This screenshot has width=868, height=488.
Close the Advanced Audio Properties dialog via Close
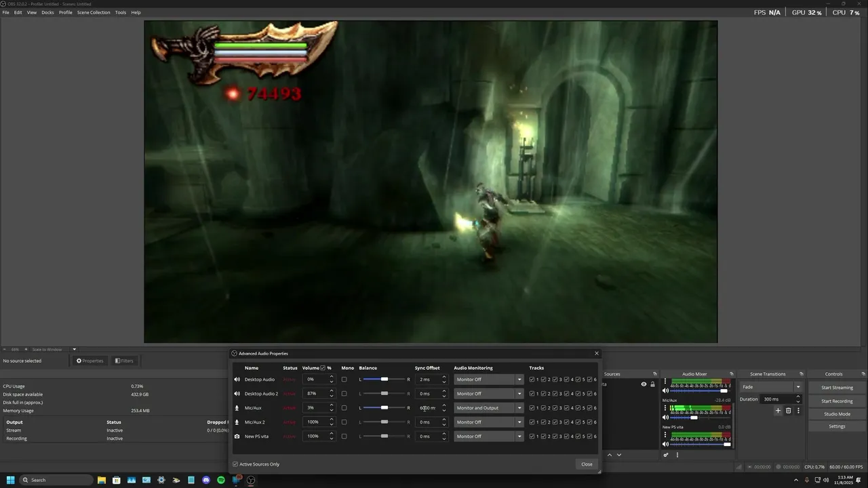click(587, 464)
